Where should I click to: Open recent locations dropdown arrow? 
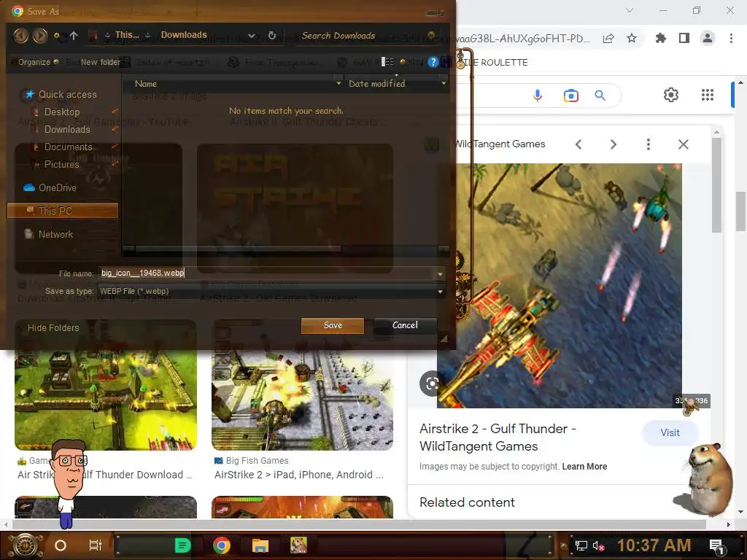[57, 35]
